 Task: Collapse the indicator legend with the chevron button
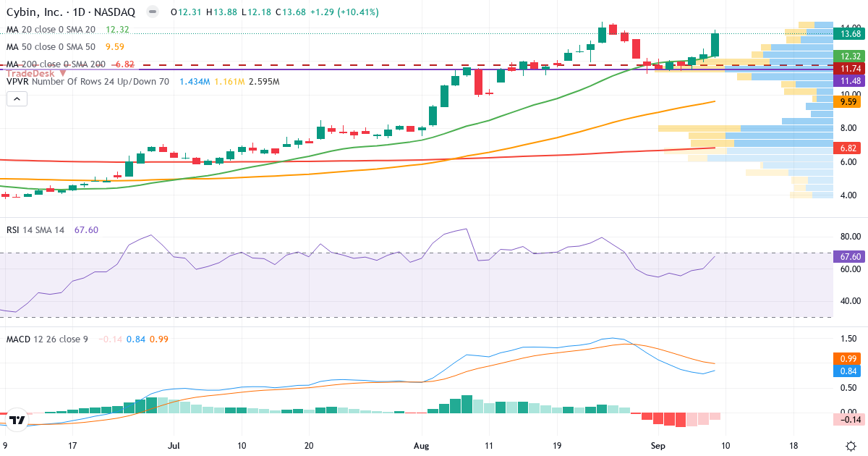(x=15, y=99)
